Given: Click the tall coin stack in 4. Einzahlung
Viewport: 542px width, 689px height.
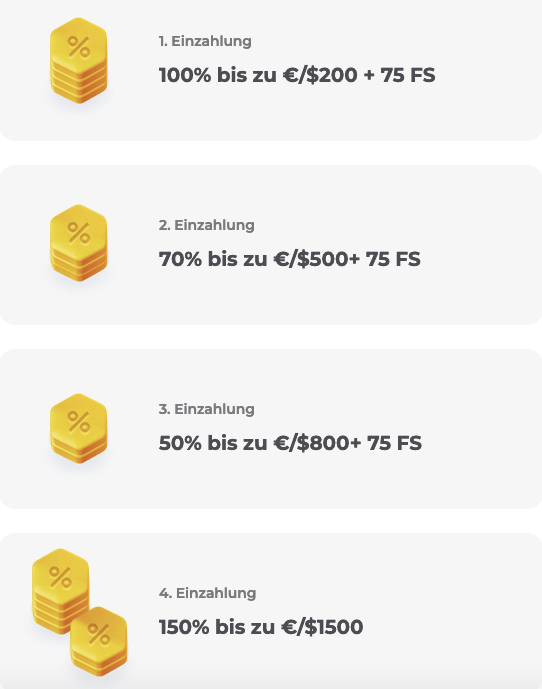Looking at the screenshot, I should pos(61,591).
